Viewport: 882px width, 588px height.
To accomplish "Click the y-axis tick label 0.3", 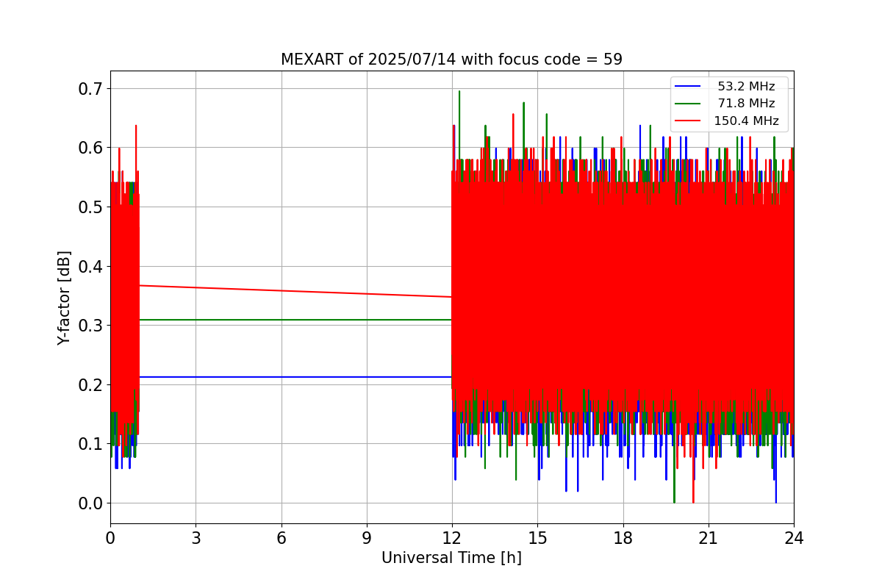I will [91, 326].
